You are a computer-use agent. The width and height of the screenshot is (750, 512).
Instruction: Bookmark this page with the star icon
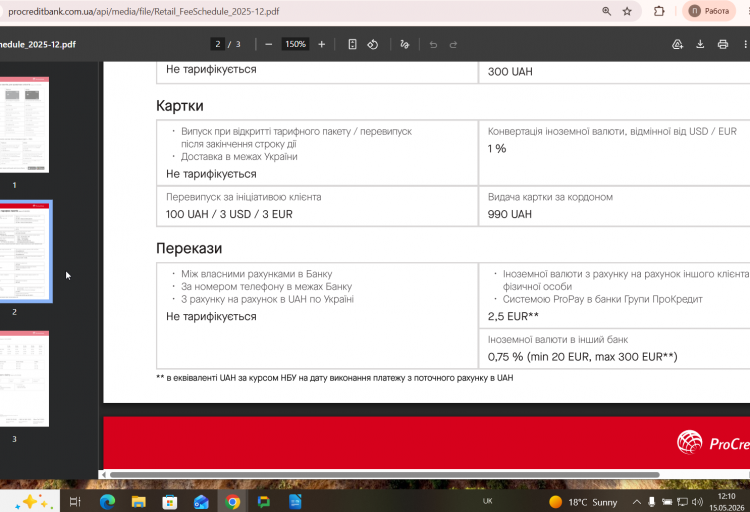[627, 11]
